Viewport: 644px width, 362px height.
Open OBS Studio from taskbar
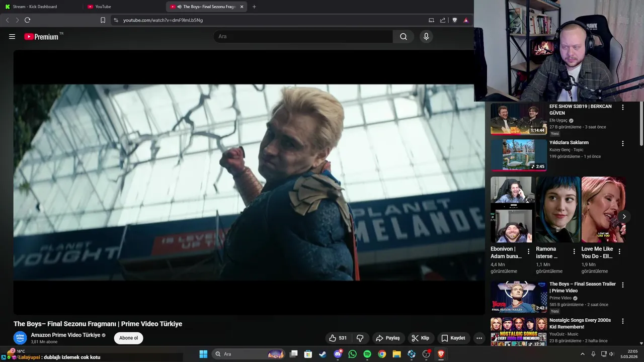coord(426,354)
